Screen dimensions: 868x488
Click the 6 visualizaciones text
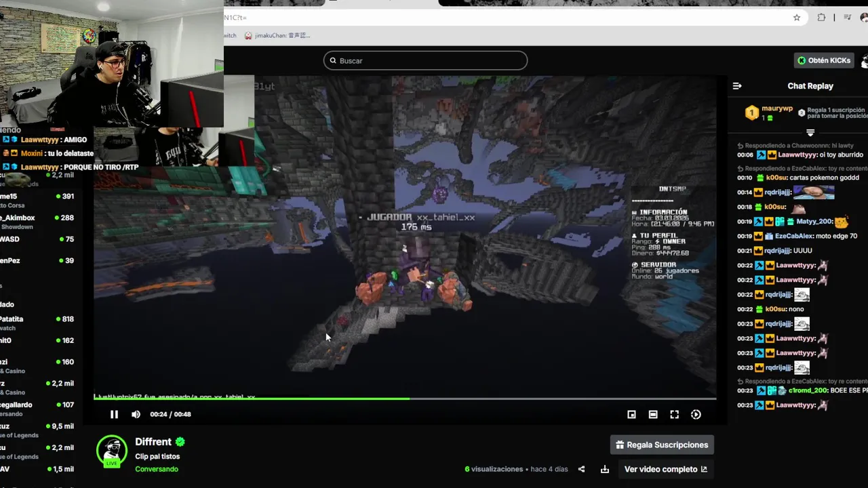tap(494, 469)
